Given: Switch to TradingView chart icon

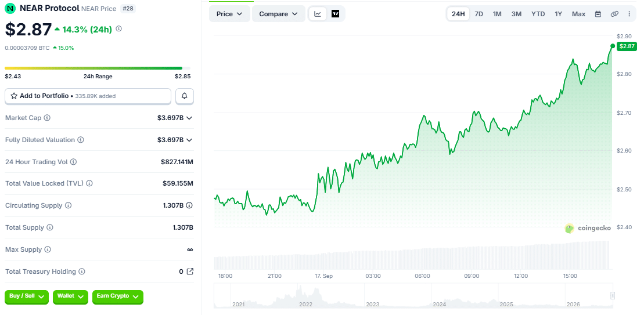Looking at the screenshot, I should (x=335, y=14).
